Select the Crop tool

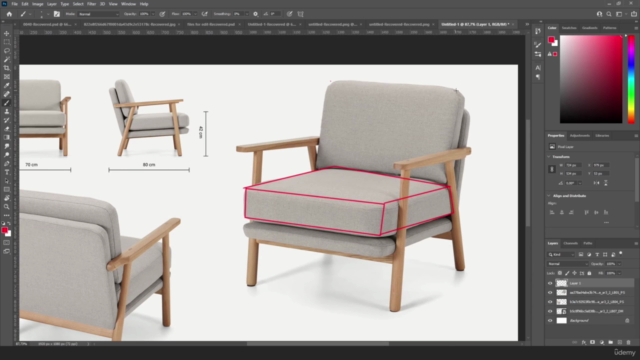(7, 68)
